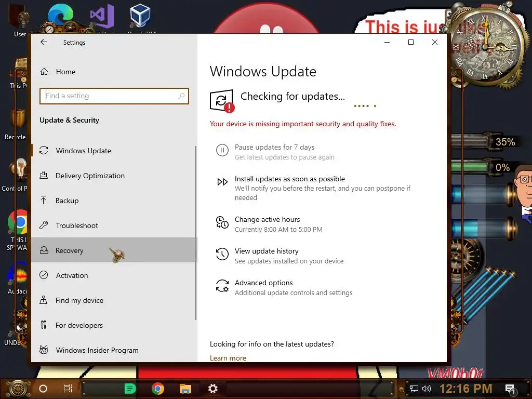Click the update history clock icon

222,254
